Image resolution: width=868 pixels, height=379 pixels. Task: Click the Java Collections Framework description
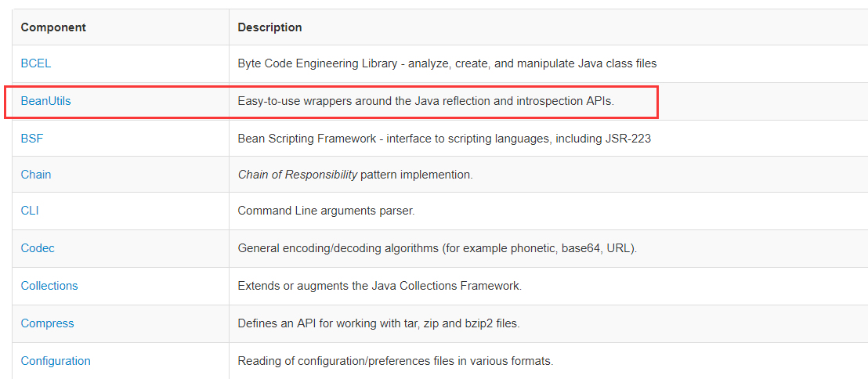[379, 286]
